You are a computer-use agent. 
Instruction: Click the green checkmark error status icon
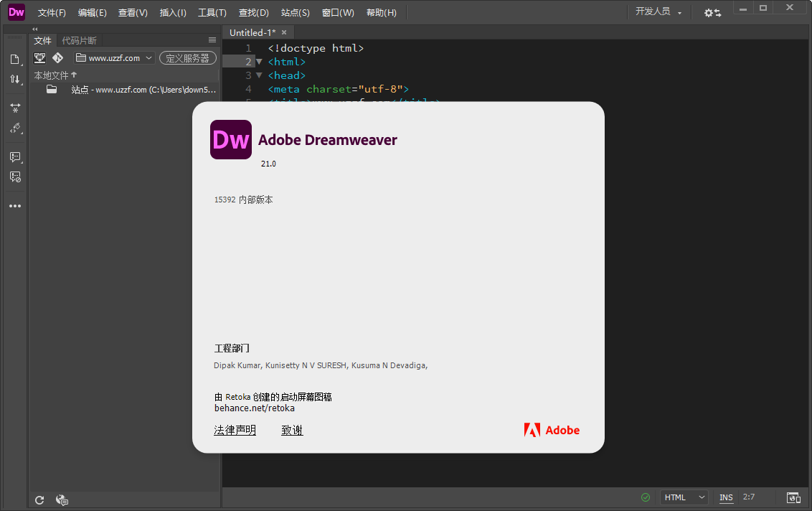(x=646, y=497)
